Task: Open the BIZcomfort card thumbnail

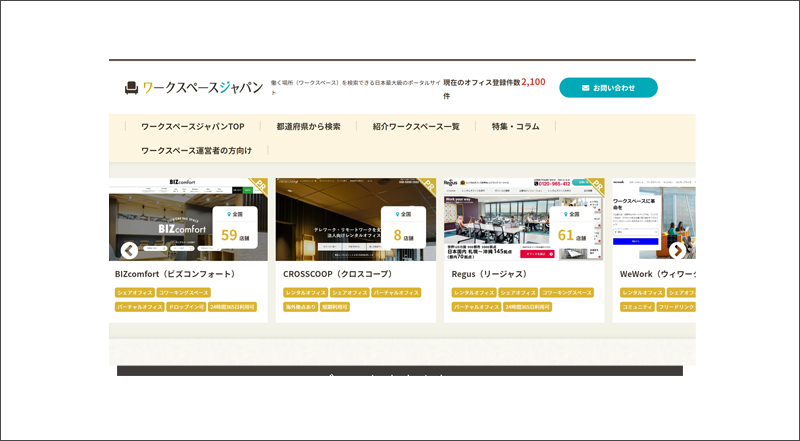Action: pyautogui.click(x=188, y=219)
